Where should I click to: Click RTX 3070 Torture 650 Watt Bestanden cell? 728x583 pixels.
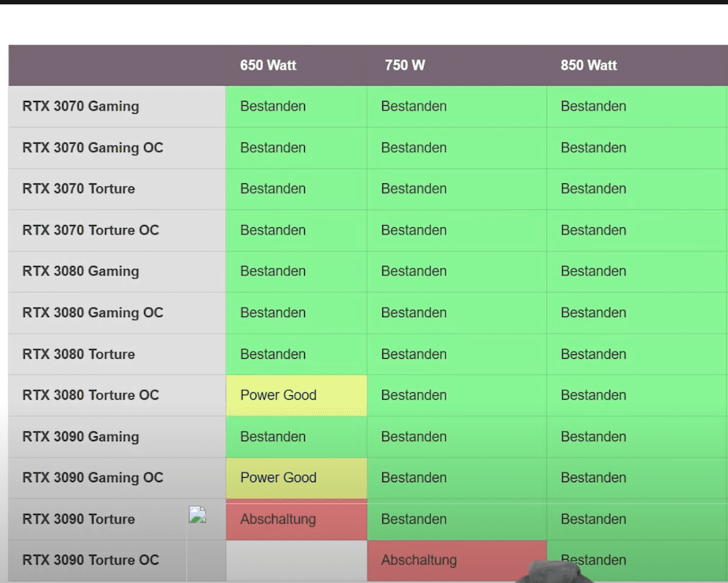point(296,189)
